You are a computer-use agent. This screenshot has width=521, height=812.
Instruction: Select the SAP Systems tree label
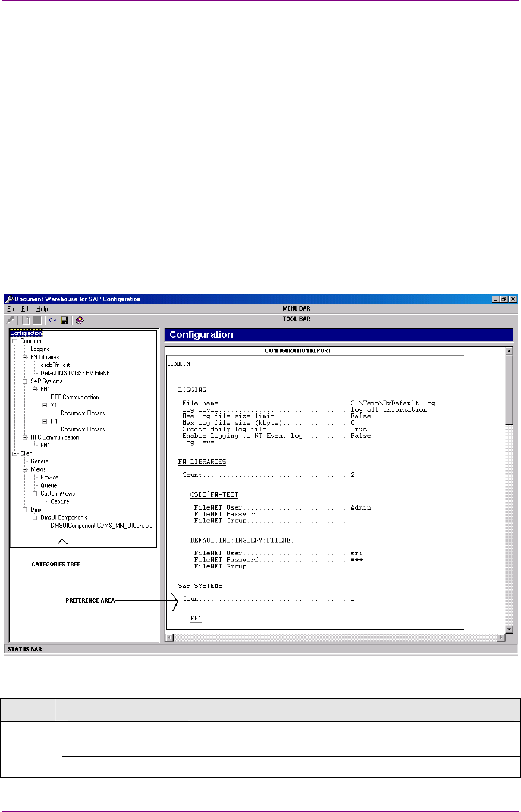click(x=46, y=381)
